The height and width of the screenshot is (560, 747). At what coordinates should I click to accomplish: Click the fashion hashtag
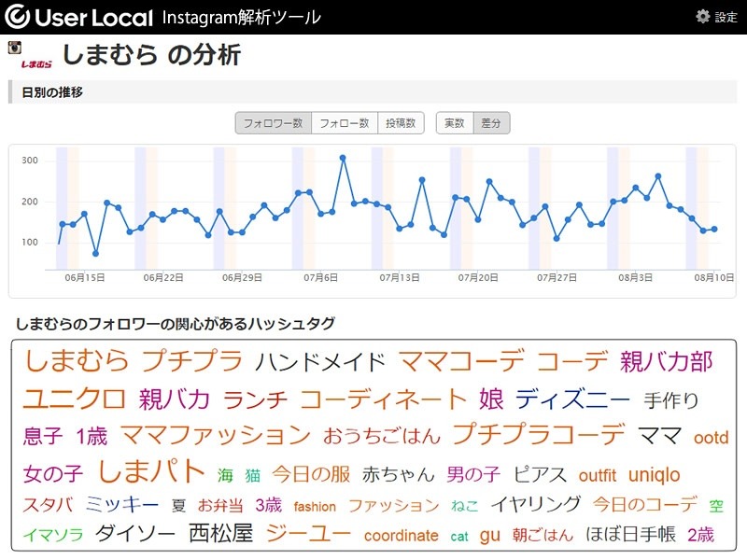coord(315,507)
